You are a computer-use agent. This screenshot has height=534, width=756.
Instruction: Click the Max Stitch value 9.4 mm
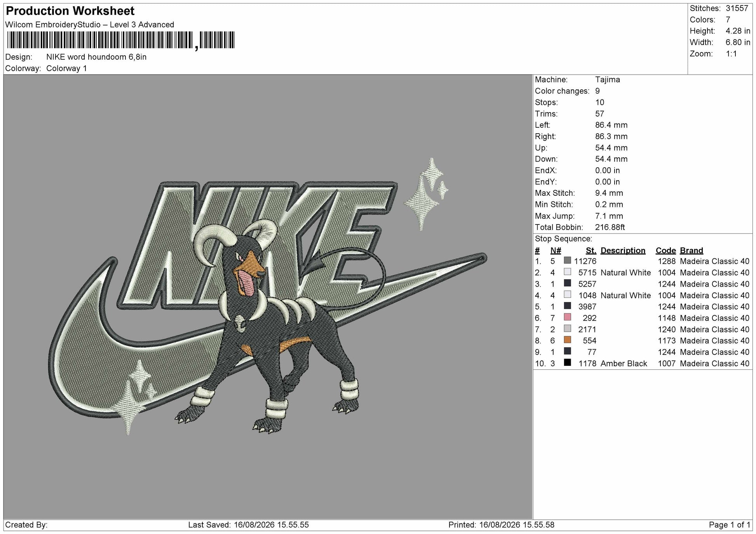point(609,193)
